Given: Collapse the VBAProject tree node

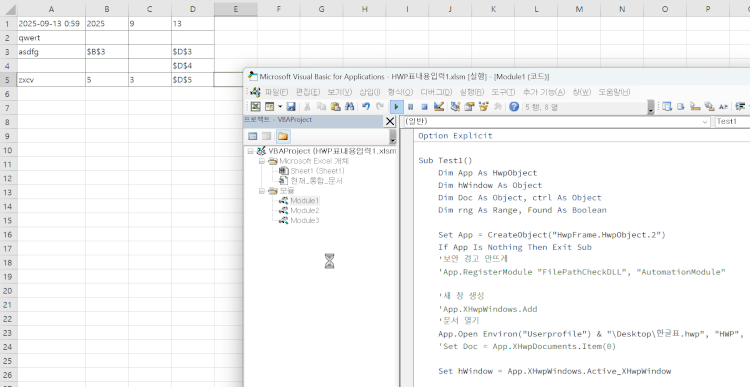Looking at the screenshot, I should [x=250, y=151].
